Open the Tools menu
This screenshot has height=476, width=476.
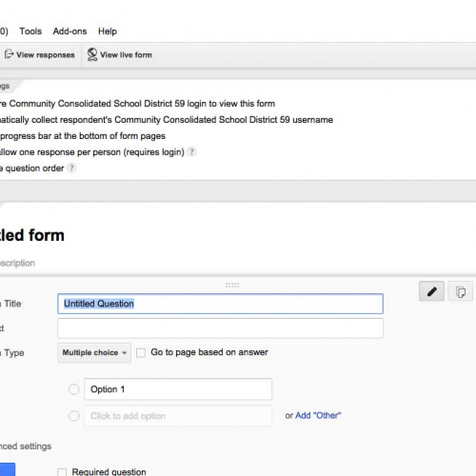(30, 31)
